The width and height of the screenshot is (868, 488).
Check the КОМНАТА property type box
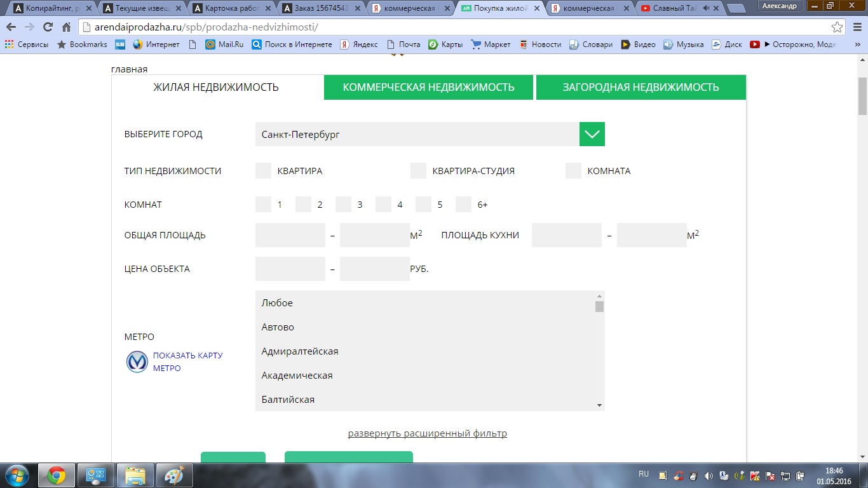[573, 171]
